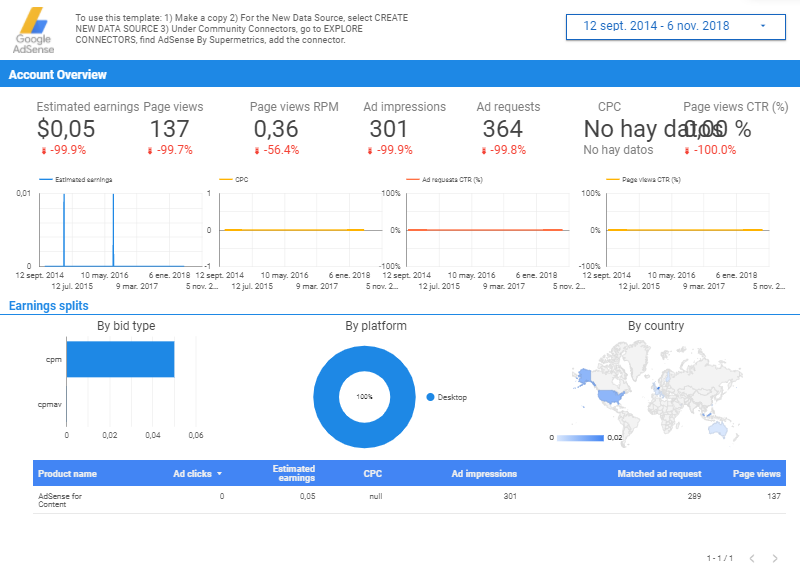This screenshot has width=800, height=565.
Task: Click the Page views RPM 0,36 value
Action: pos(276,129)
